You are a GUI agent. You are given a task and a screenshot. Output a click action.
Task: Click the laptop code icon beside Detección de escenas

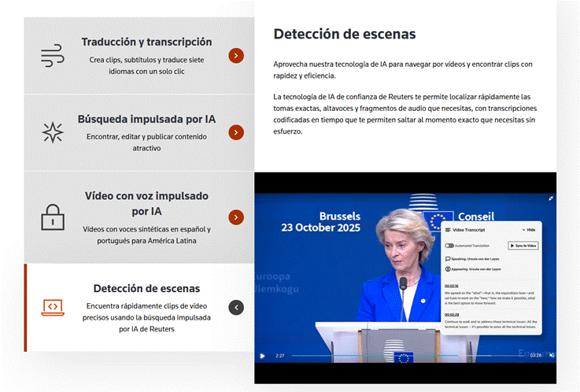tap(53, 307)
